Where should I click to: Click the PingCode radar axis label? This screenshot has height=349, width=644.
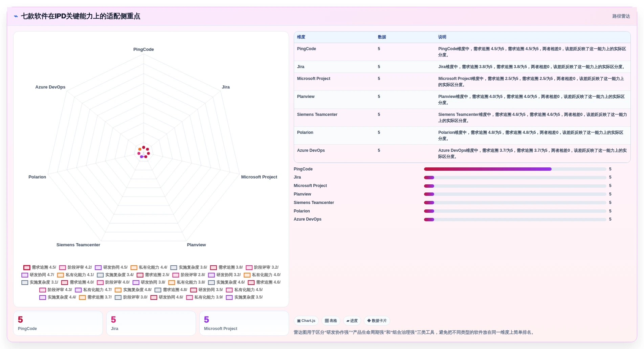[143, 49]
